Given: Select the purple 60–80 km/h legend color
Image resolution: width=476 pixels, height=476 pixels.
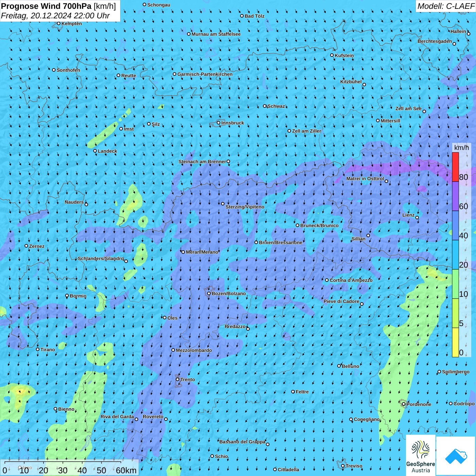Looking at the screenshot, I should (455, 197).
